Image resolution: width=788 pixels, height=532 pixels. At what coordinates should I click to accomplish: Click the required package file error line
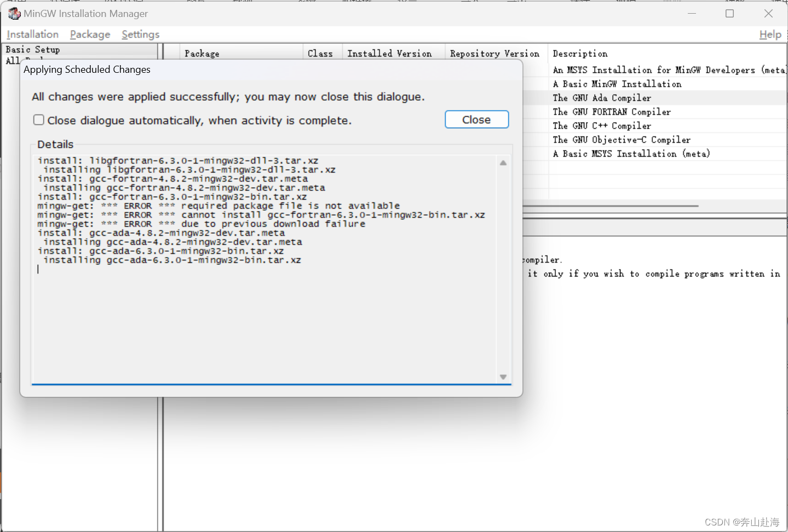(x=218, y=206)
